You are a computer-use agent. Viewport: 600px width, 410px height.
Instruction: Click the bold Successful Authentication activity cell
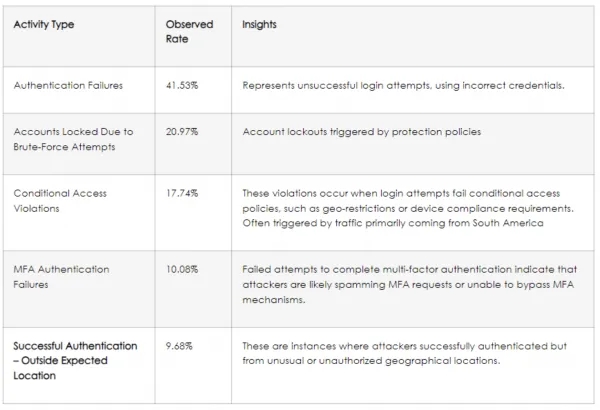[x=75, y=360]
